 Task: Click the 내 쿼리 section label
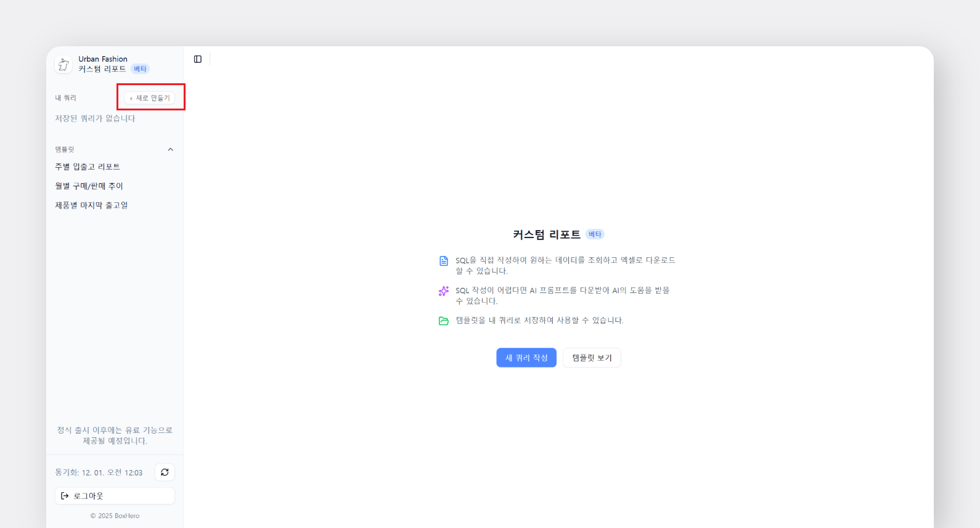(66, 98)
